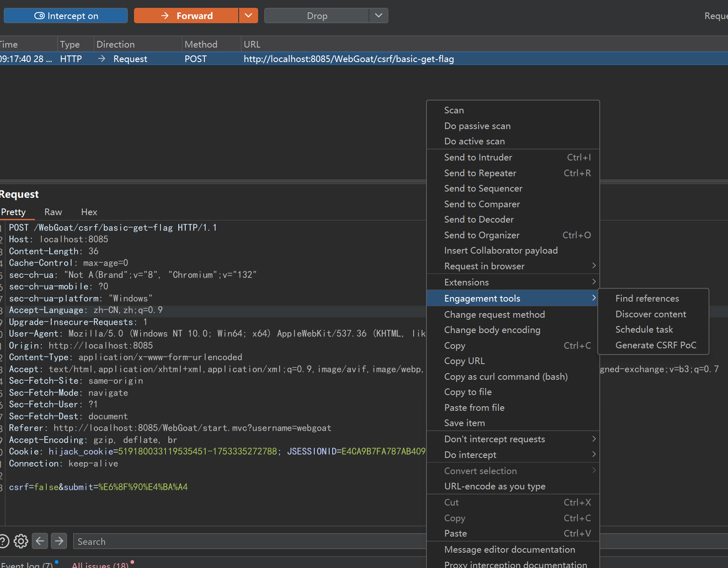Click the Drop button

point(317,16)
